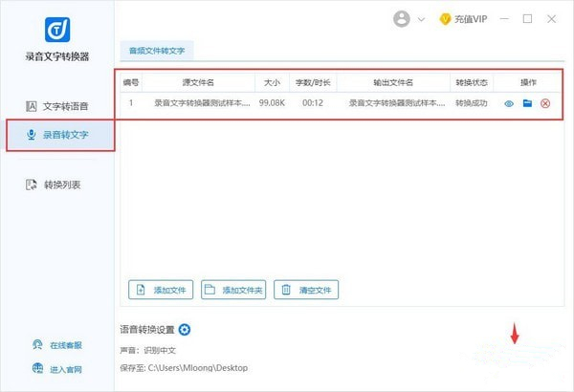
Task: Open 语音转换设置 gear icon
Action: 185,330
